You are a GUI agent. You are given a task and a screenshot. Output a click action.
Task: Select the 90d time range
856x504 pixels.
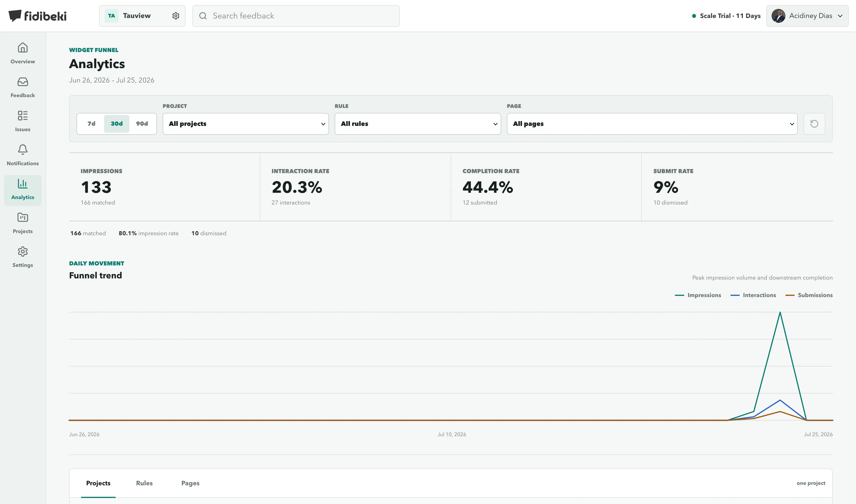[x=142, y=124]
